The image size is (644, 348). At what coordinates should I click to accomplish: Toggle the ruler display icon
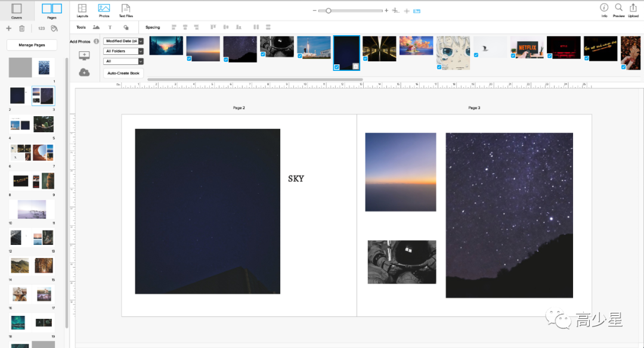tap(417, 11)
